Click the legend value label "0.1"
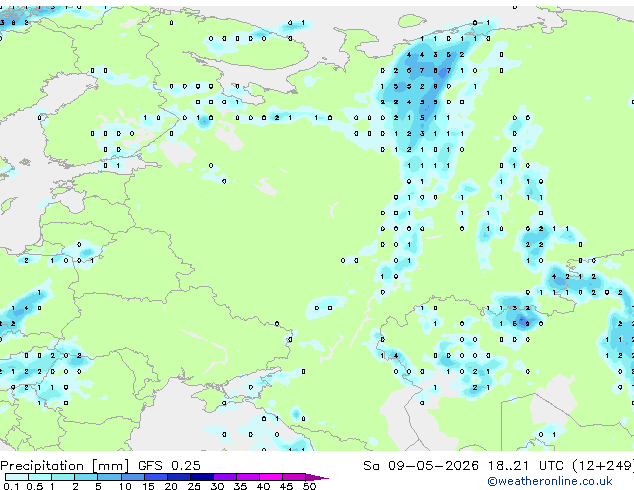Image resolution: width=634 pixels, height=490 pixels. coord(11,486)
